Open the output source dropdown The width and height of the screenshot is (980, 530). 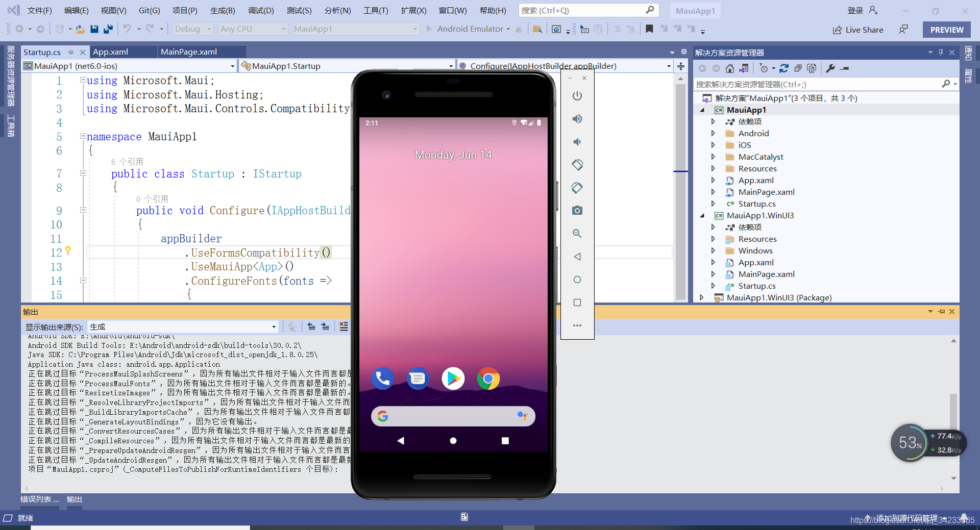click(x=183, y=327)
